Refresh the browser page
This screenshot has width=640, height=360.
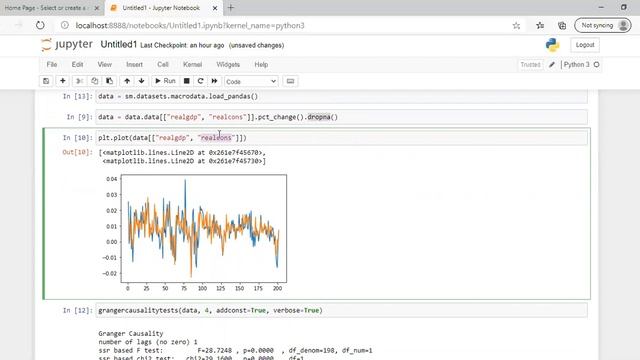[40, 25]
